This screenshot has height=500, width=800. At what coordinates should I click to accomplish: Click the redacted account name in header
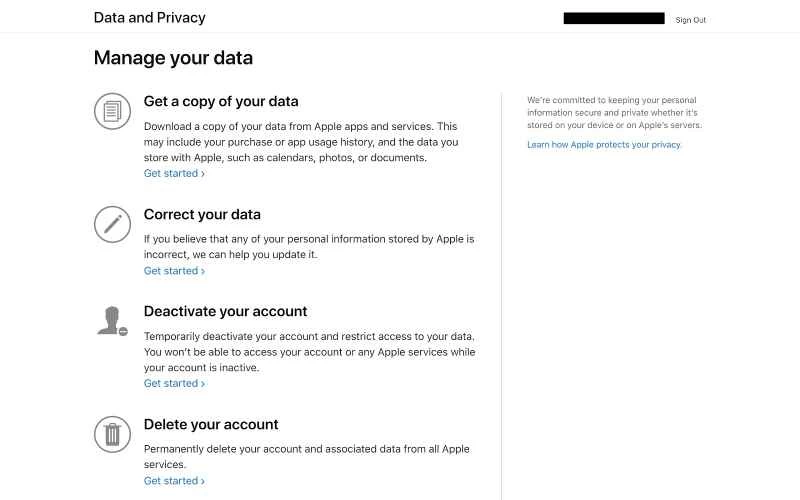click(614, 18)
